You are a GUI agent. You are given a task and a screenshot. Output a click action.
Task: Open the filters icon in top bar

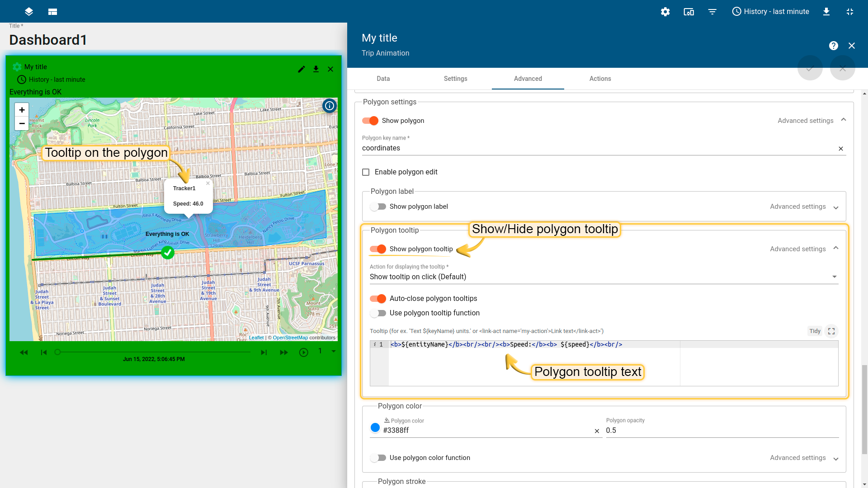coord(712,12)
